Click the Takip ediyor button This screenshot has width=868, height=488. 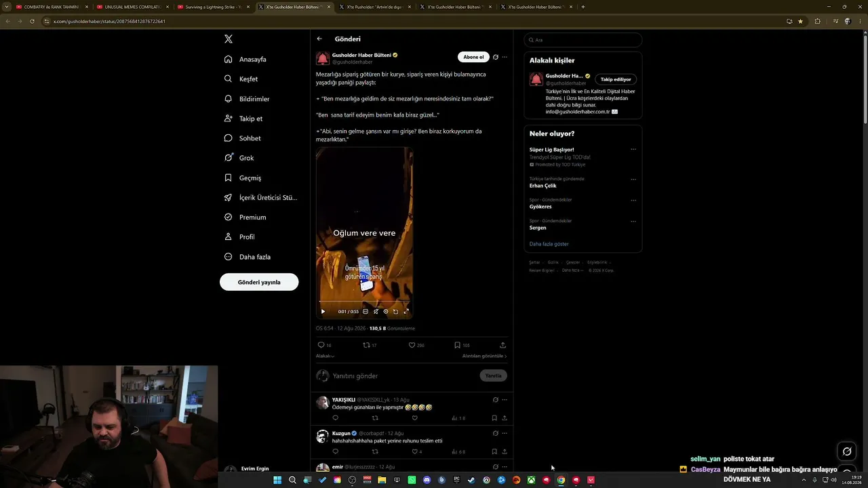(616, 79)
